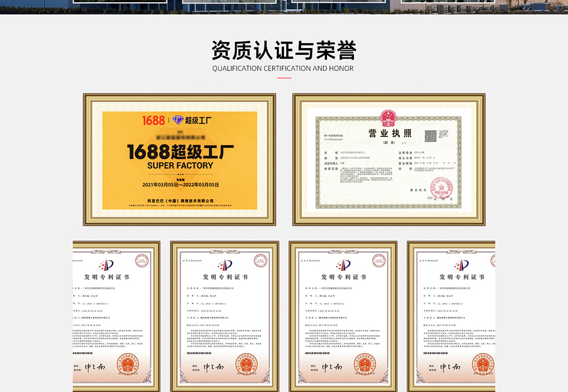Viewport: 568px width, 392px height.
Task: Click the large 1688超级工厂 title text
Action: [x=180, y=152]
